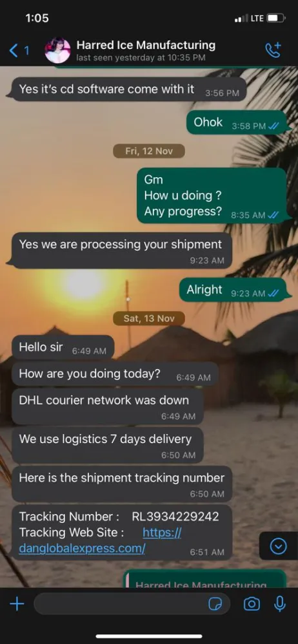Tap the back arrow to chats list

(14, 51)
